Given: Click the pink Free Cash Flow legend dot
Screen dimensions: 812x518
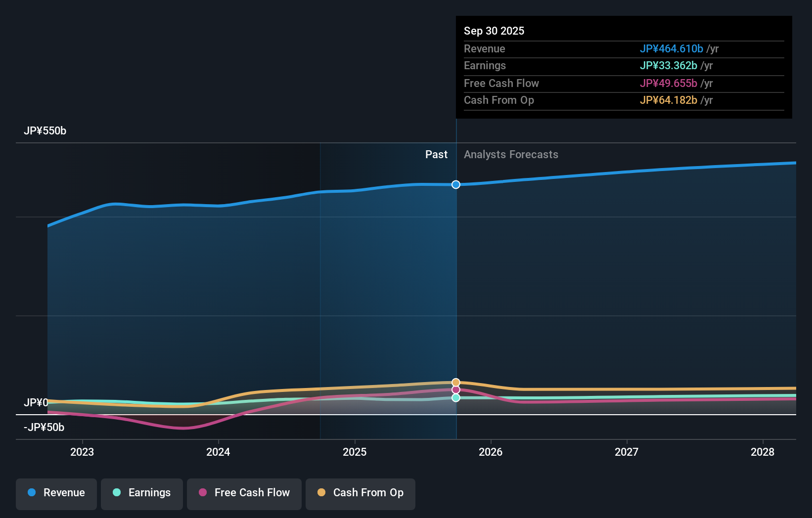Looking at the screenshot, I should pyautogui.click(x=203, y=493).
